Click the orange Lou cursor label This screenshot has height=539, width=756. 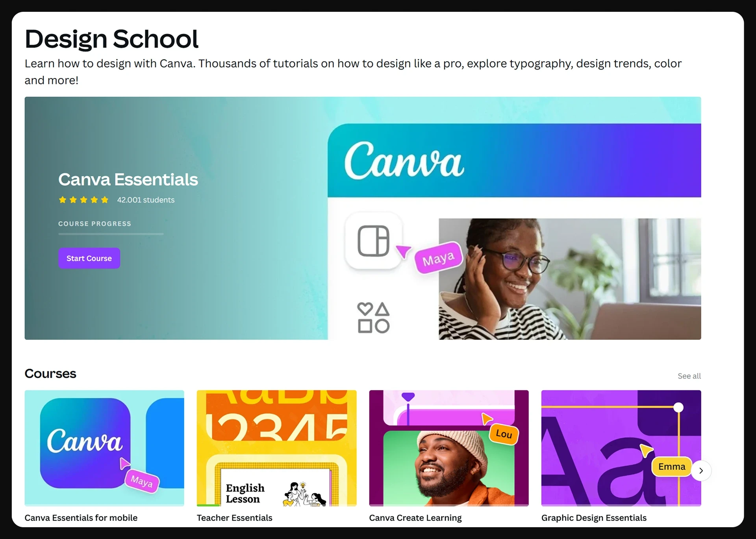[x=504, y=434]
